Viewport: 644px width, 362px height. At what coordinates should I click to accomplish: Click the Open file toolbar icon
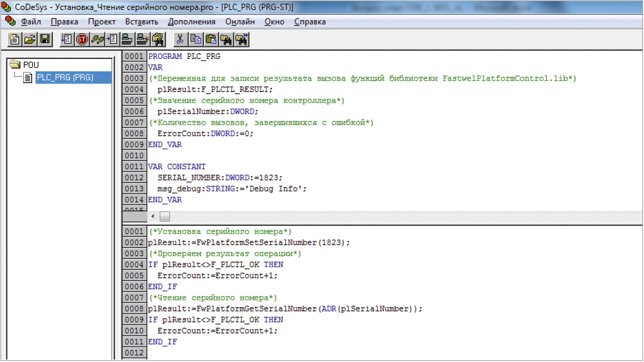pyautogui.click(x=30, y=39)
